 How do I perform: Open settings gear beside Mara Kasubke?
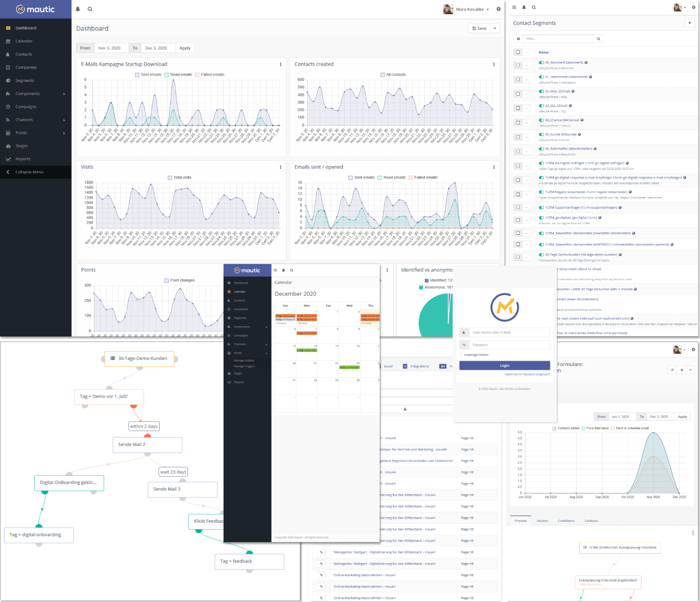[498, 9]
